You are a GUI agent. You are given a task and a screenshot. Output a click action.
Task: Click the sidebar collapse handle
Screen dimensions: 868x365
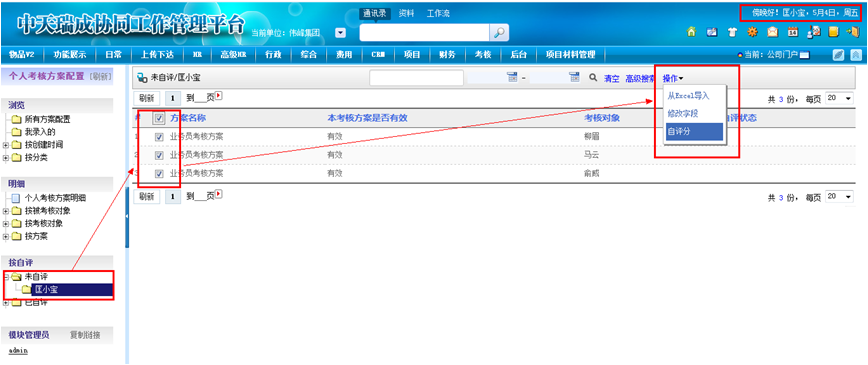[127, 216]
